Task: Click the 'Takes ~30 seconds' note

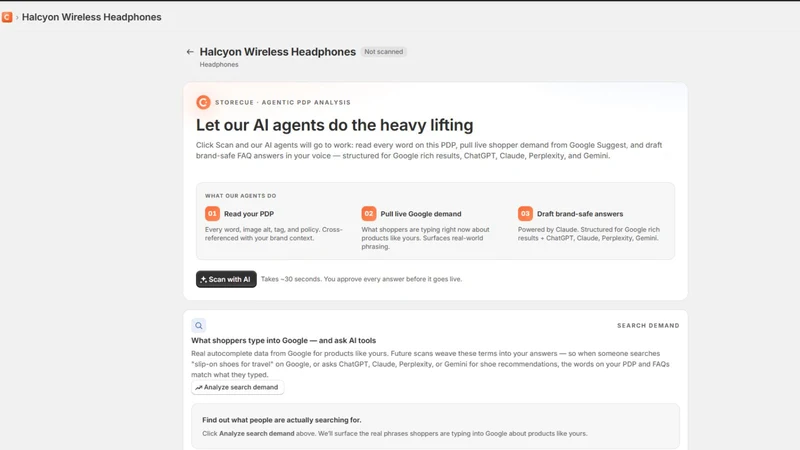Action: pos(361,279)
